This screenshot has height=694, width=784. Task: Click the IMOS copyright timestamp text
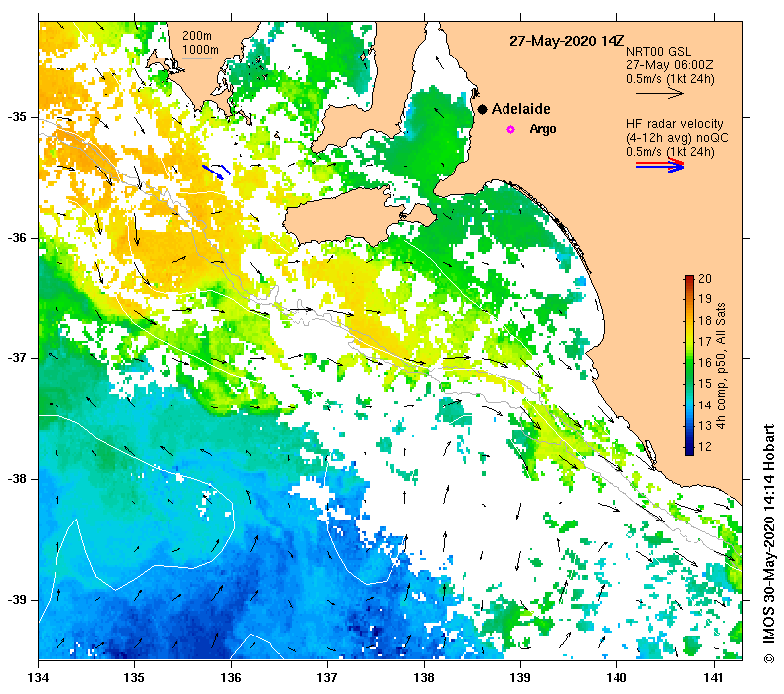tap(768, 543)
